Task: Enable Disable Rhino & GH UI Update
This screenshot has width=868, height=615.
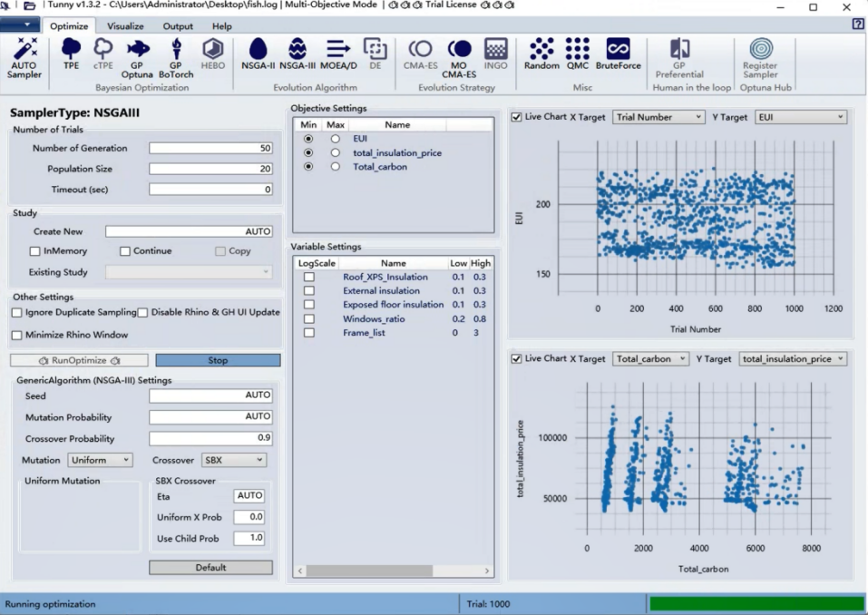Action: click(x=142, y=313)
